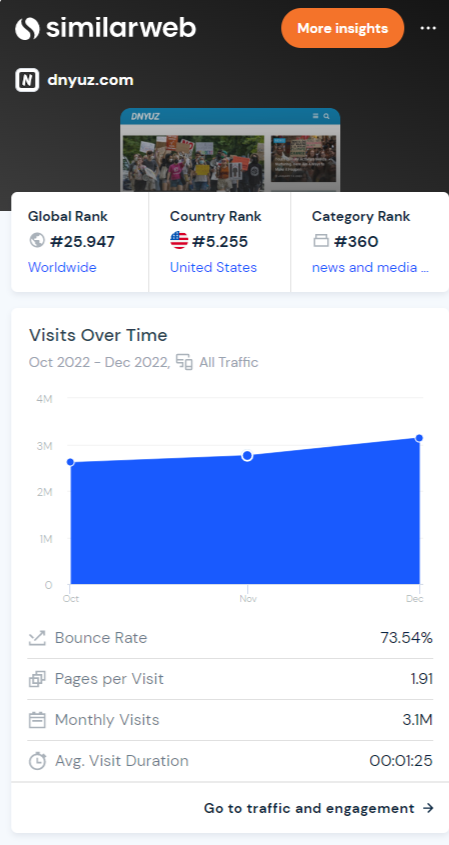
Task: Click the Similarweb logo
Action: [106, 28]
